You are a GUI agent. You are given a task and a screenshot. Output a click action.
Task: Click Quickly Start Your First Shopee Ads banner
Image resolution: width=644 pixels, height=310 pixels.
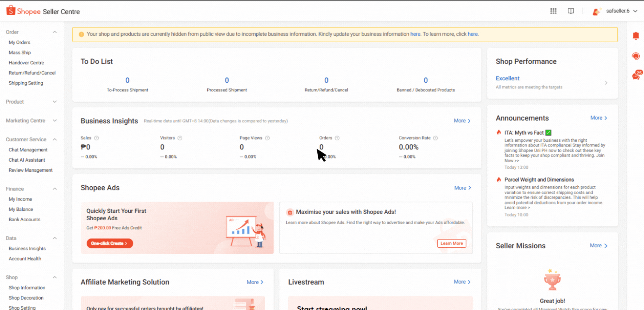click(x=177, y=228)
